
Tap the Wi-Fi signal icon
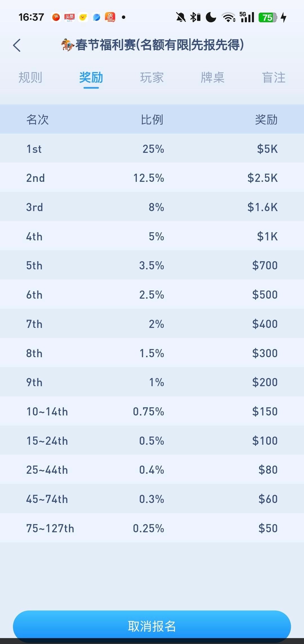coord(229,17)
